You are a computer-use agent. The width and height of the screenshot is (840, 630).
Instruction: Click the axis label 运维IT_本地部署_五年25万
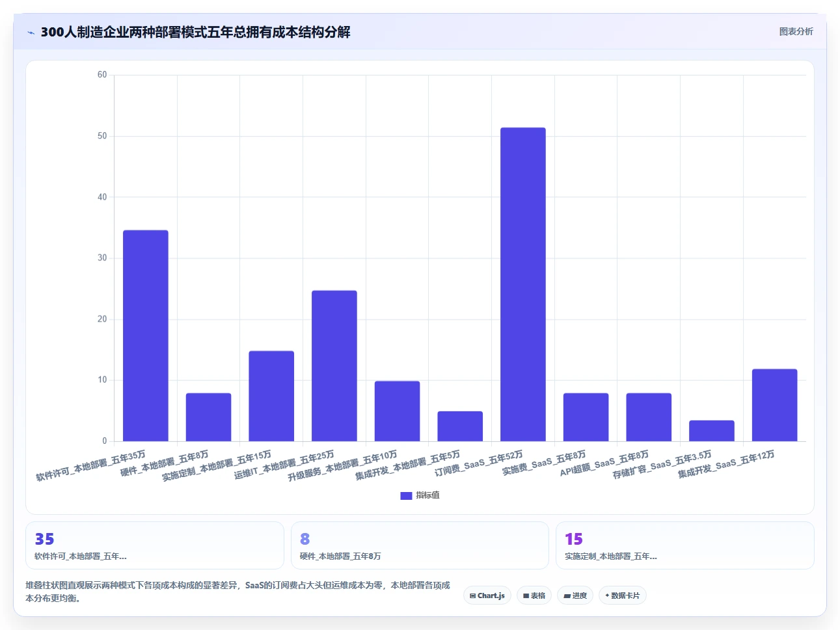tap(284, 465)
